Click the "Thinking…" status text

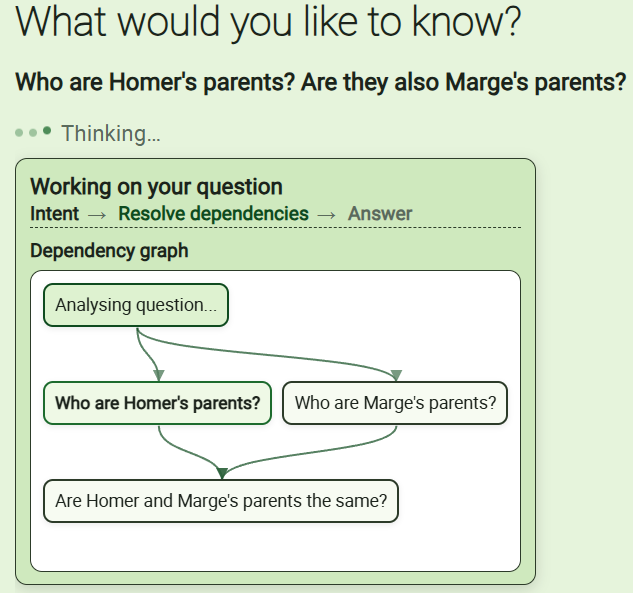[110, 133]
